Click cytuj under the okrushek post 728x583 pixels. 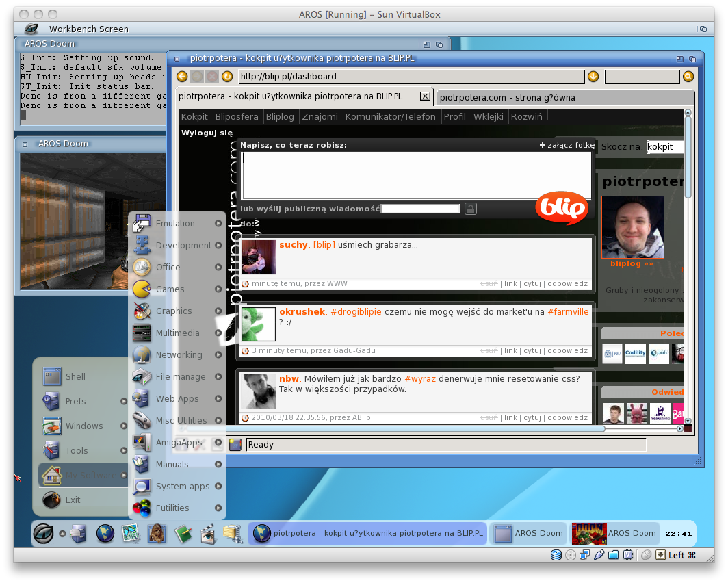click(532, 350)
